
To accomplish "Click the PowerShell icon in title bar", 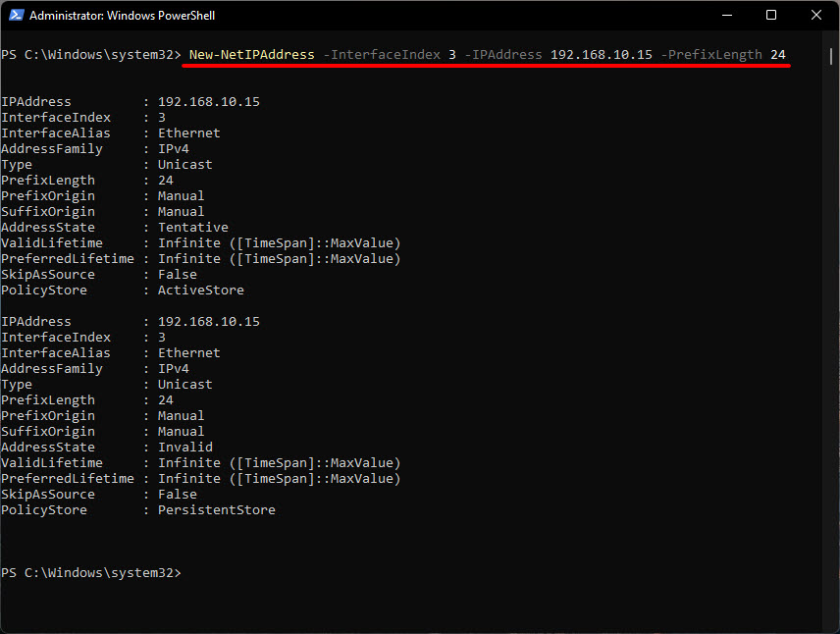I will (16, 15).
